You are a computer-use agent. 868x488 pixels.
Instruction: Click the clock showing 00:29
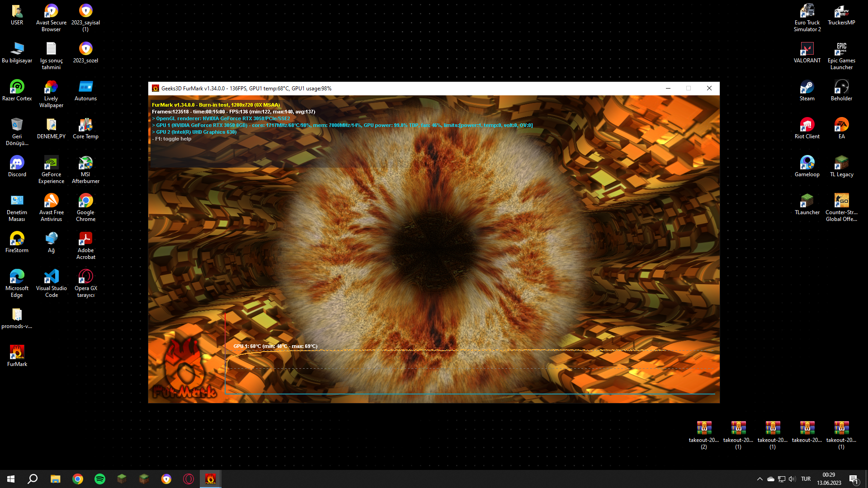point(829,479)
